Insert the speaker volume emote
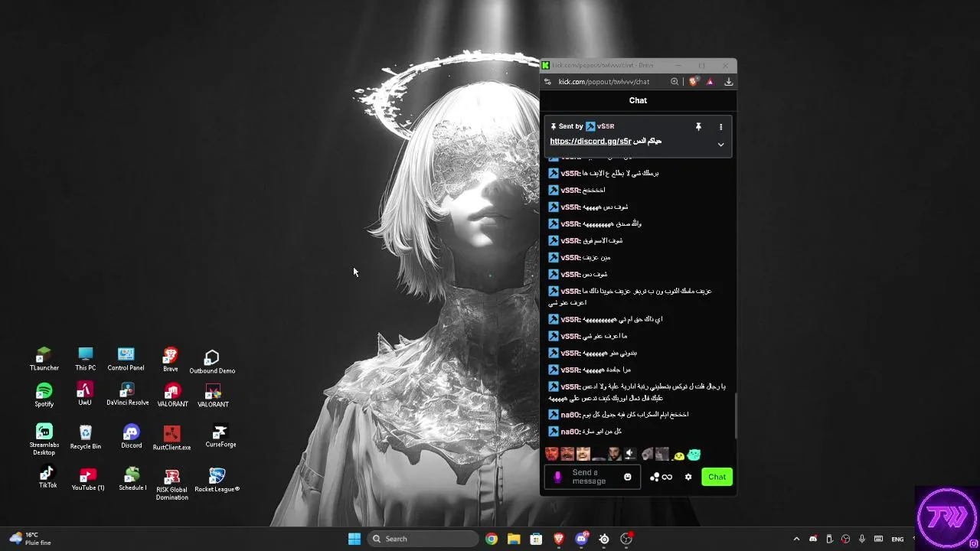This screenshot has width=980, height=551. (629, 455)
